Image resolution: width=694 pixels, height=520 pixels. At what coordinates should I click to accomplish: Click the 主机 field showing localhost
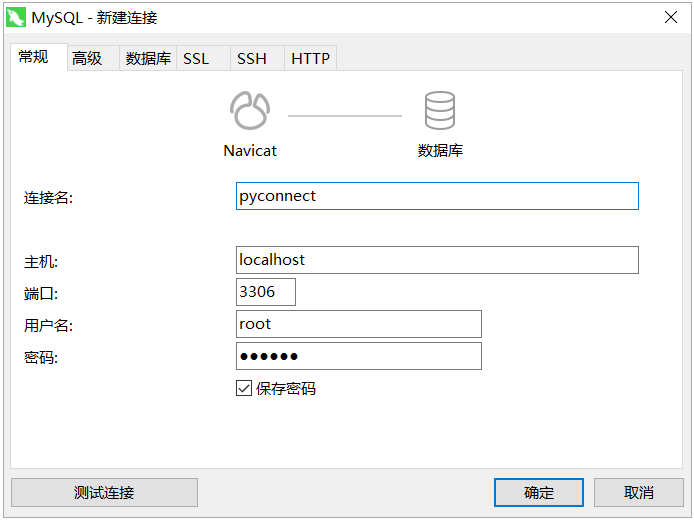click(437, 260)
